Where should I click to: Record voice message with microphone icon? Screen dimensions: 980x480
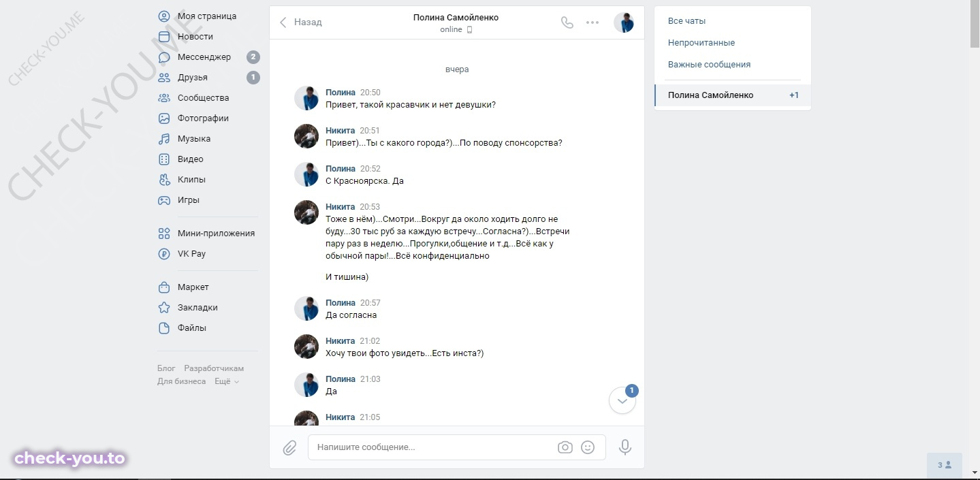[x=625, y=447]
